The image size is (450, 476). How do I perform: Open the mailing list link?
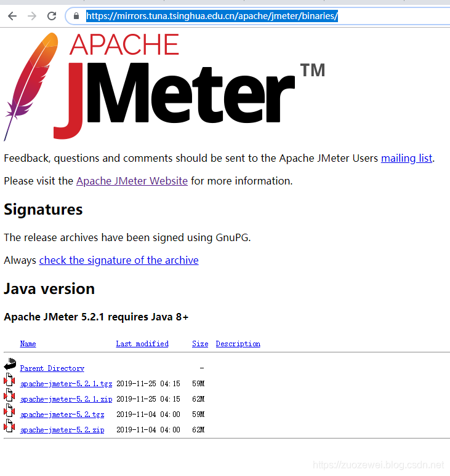[406, 158]
